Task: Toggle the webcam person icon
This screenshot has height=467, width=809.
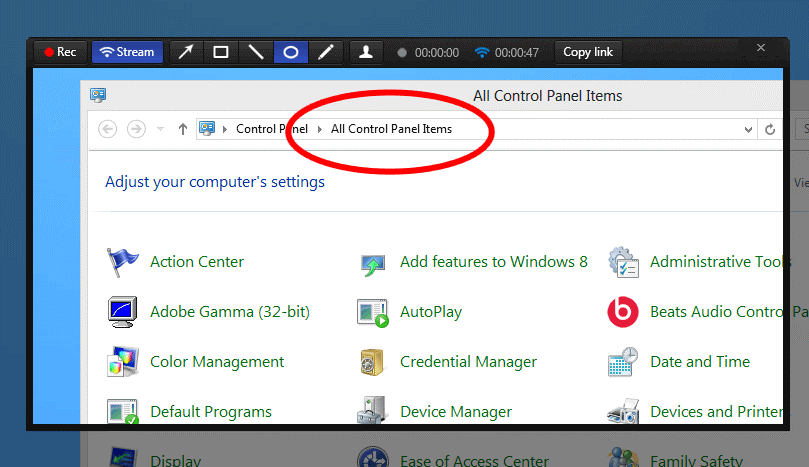Action: pos(366,52)
